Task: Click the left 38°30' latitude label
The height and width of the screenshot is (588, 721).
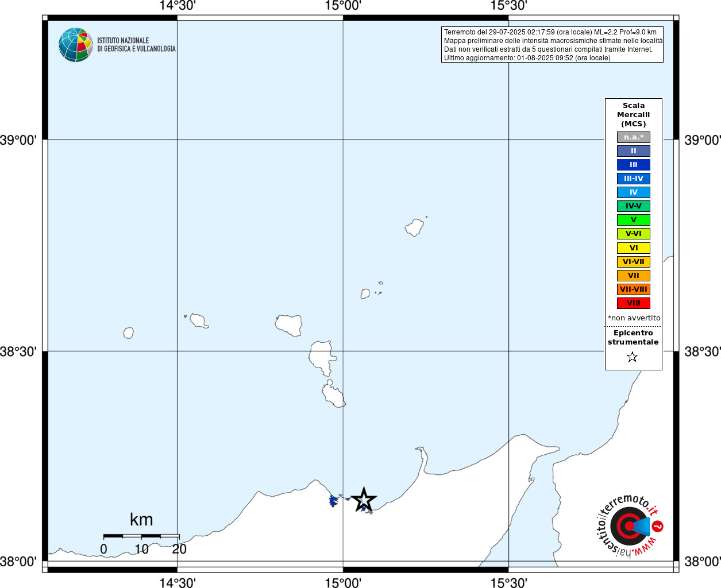Action: pos(18,351)
